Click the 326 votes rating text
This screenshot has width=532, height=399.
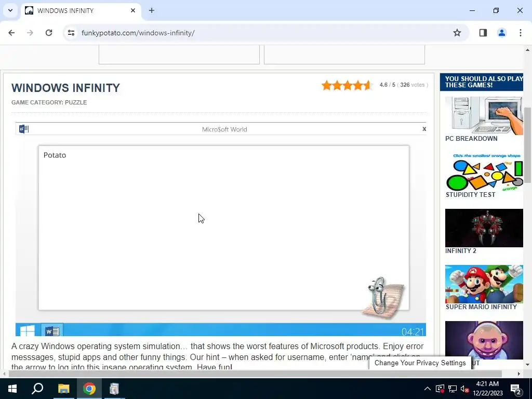click(412, 85)
